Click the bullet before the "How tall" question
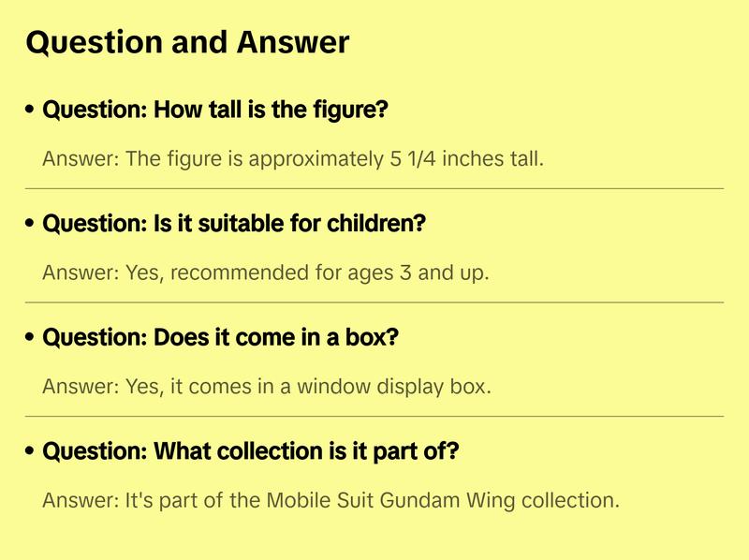The height and width of the screenshot is (560, 749). pyautogui.click(x=31, y=111)
